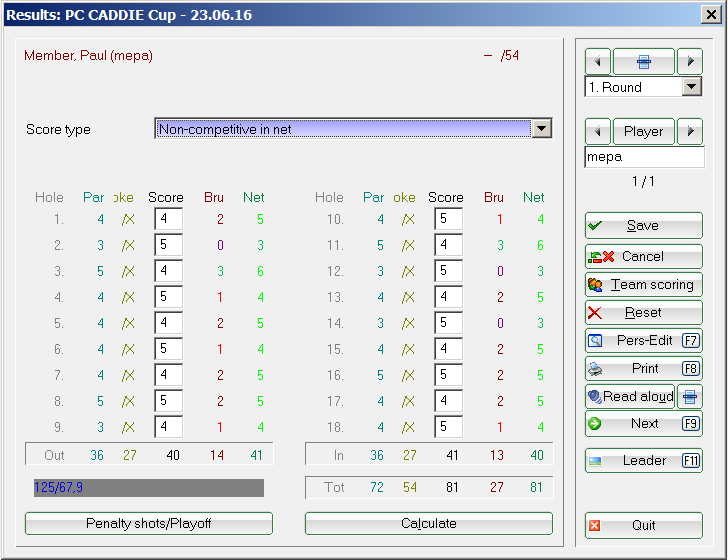Click the 1 / 1 player counter
Screen dimensions: 728x560
tap(644, 182)
